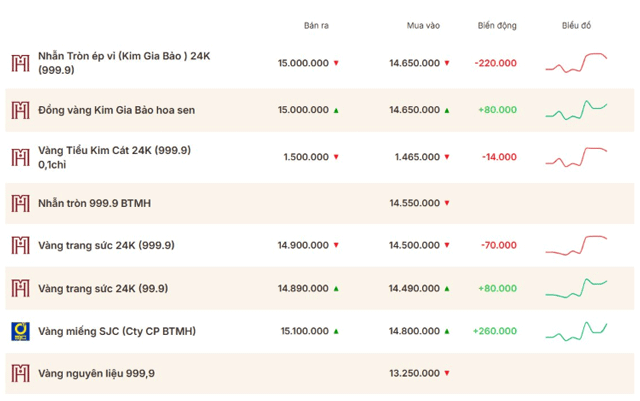
Task: Select the Biến động column header
Action: pyautogui.click(x=497, y=26)
